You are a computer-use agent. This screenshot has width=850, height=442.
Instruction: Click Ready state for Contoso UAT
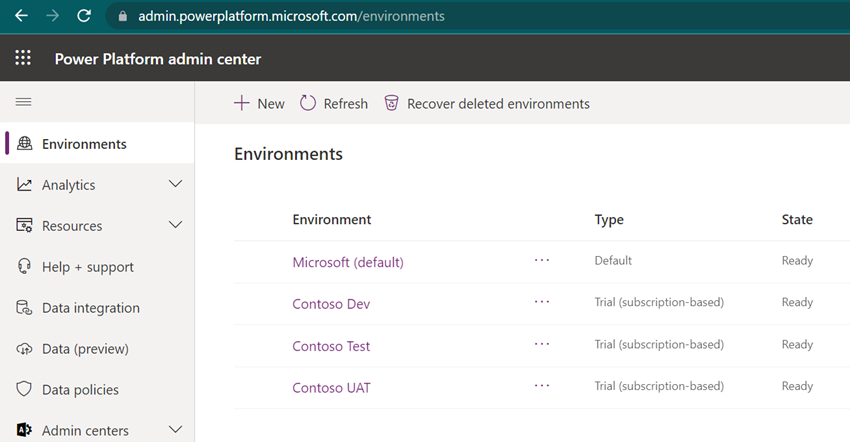(797, 387)
